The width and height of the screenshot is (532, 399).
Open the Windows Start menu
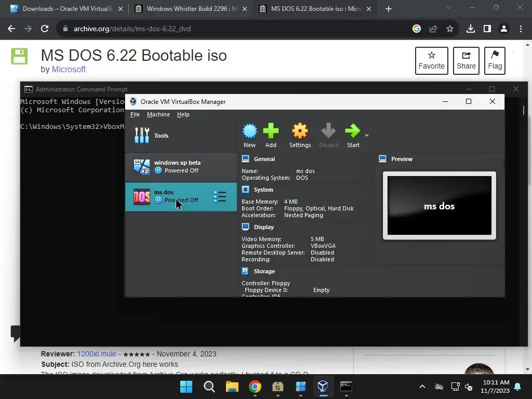[x=187, y=387]
